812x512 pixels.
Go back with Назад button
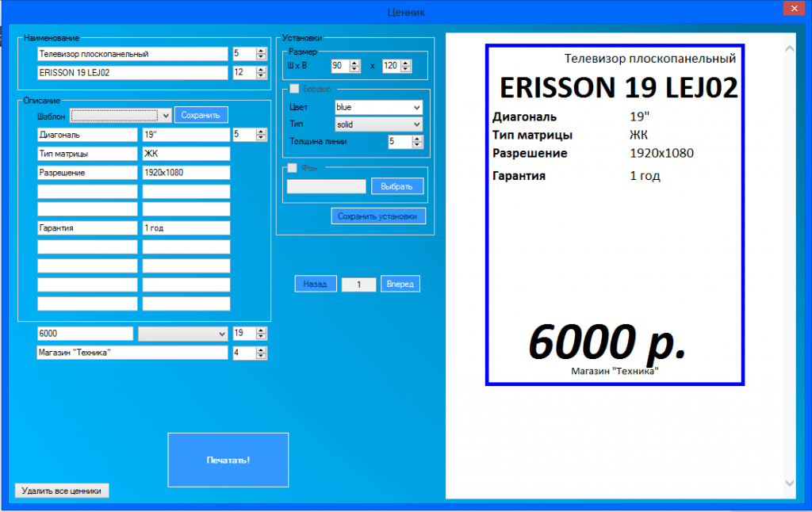pyautogui.click(x=316, y=284)
